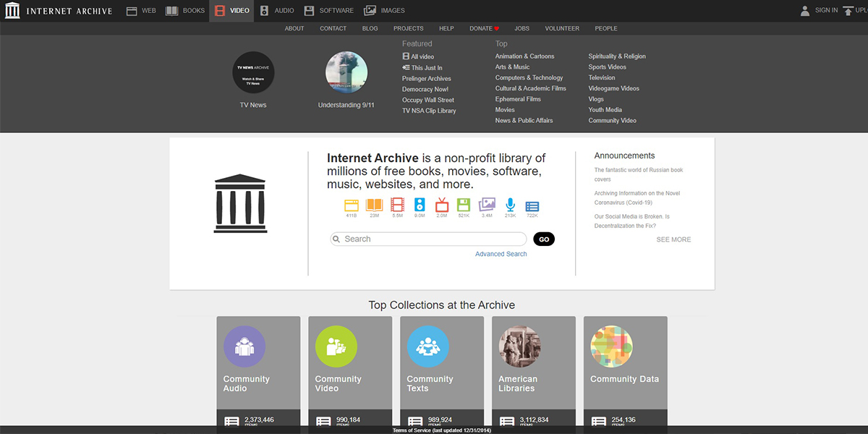This screenshot has width=868, height=434.
Task: Browse Computers & Technology videos
Action: point(529,77)
